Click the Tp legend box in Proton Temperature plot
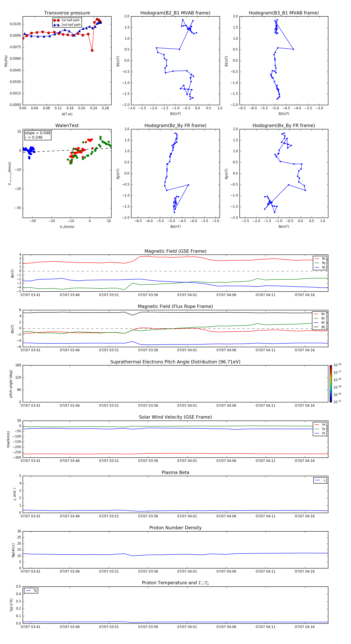The width and height of the screenshot is (351, 644). pos(31,591)
